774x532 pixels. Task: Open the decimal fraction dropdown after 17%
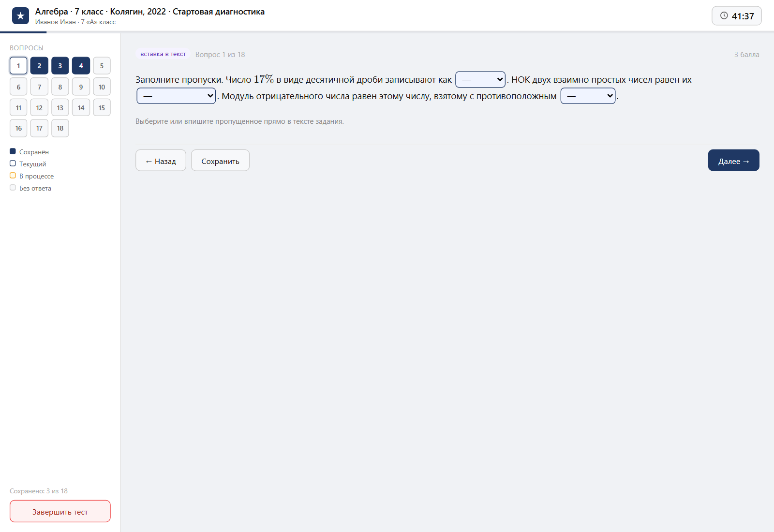[x=480, y=79]
